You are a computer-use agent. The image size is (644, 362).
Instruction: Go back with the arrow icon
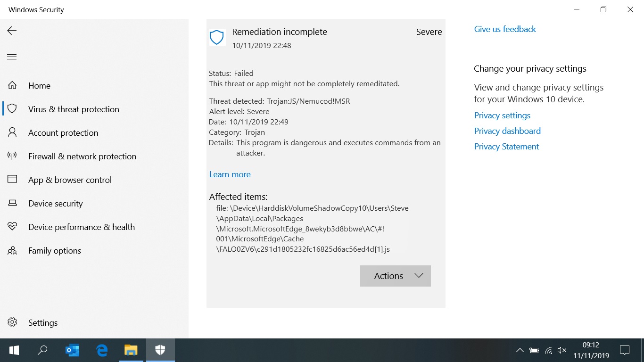pyautogui.click(x=12, y=31)
